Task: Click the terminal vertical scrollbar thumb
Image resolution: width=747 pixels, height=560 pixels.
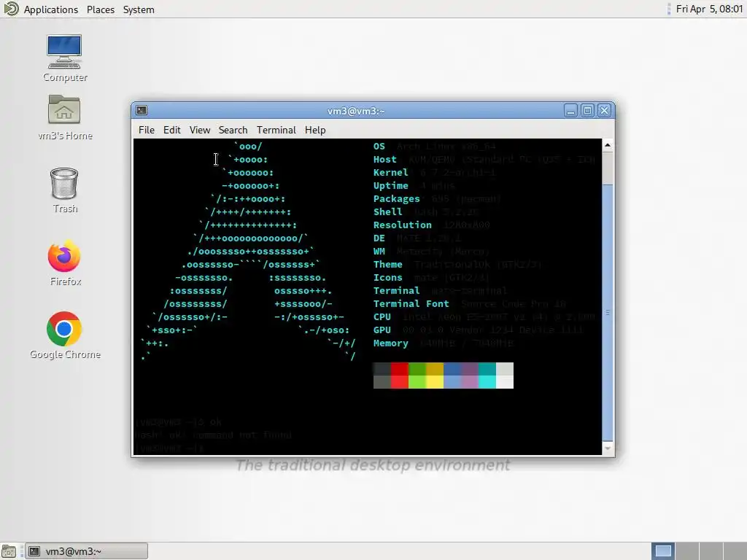Action: click(x=608, y=311)
